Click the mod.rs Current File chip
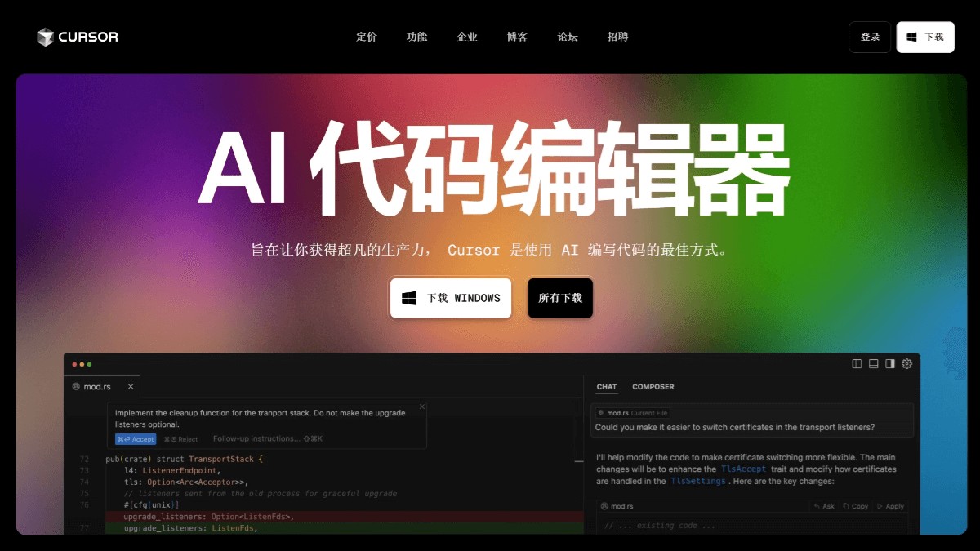Screen dimensions: 980x551 click(x=632, y=413)
